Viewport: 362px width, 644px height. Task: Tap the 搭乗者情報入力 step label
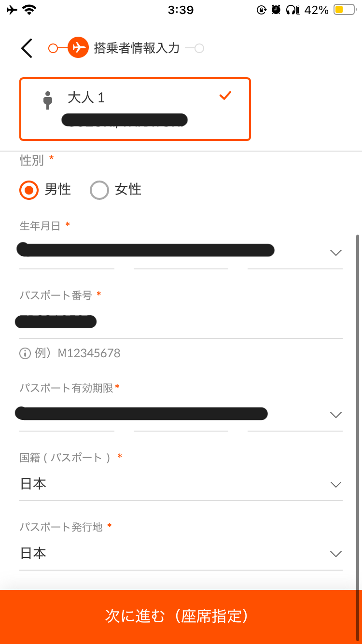coord(137,48)
